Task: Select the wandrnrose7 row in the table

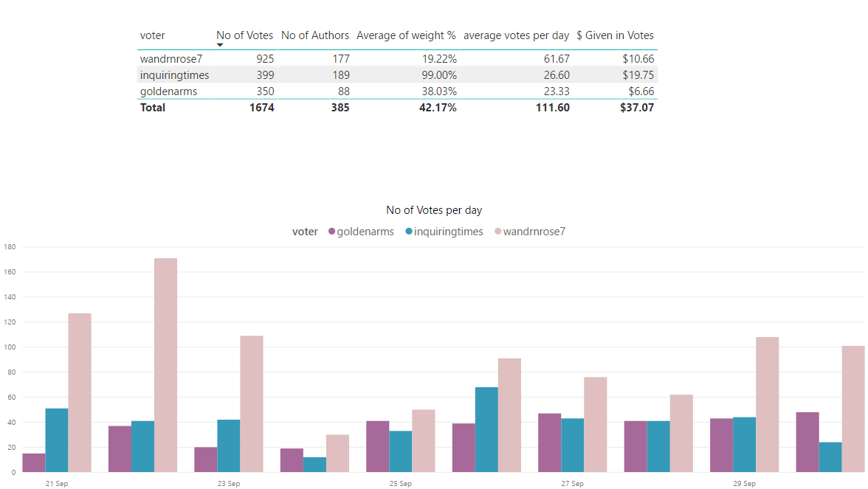Action: click(170, 58)
